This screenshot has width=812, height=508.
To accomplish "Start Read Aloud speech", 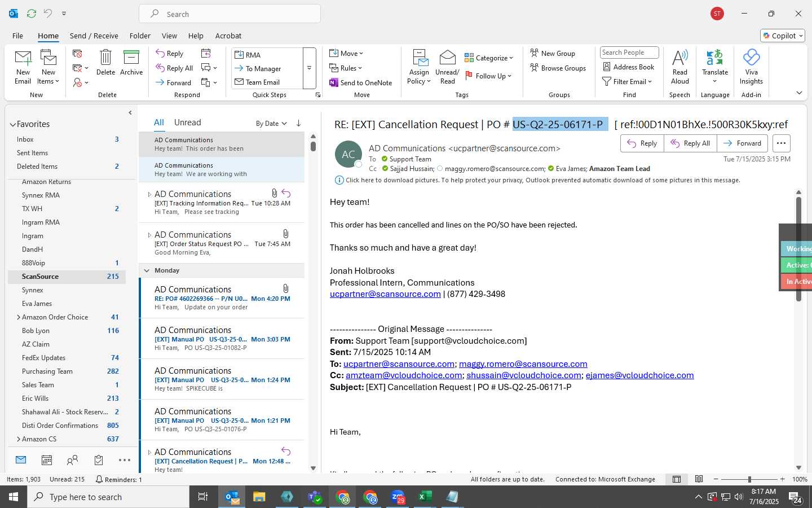I will (680, 67).
